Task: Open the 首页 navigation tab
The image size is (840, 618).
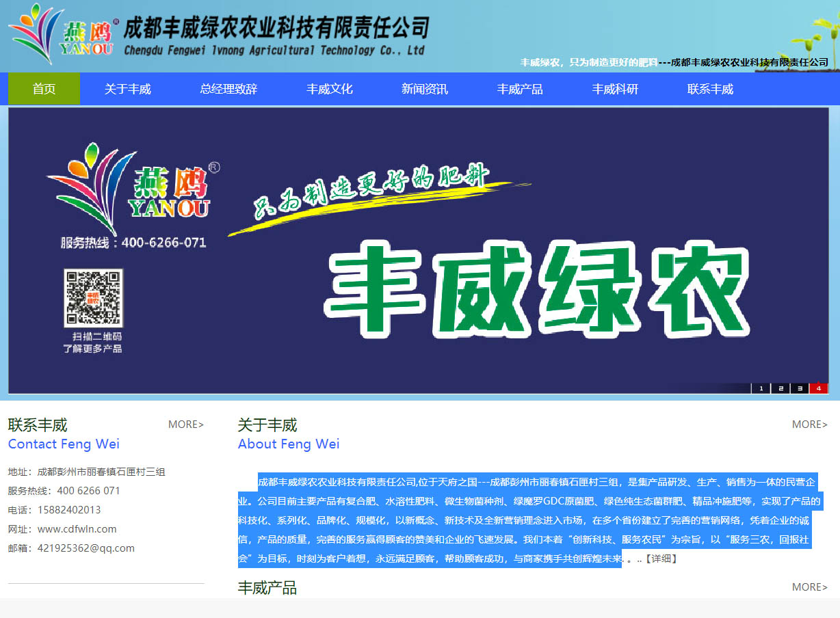Action: click(x=44, y=89)
